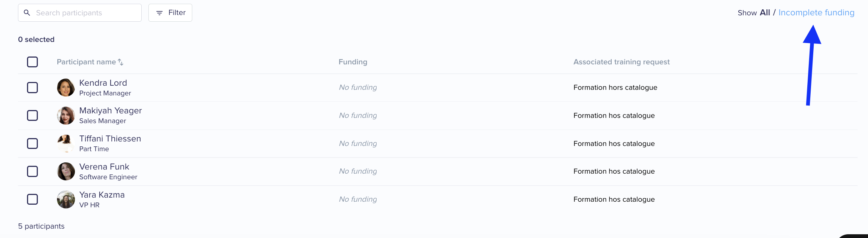Open Kendra Lord's Formation hors catalogue request

pyautogui.click(x=615, y=88)
